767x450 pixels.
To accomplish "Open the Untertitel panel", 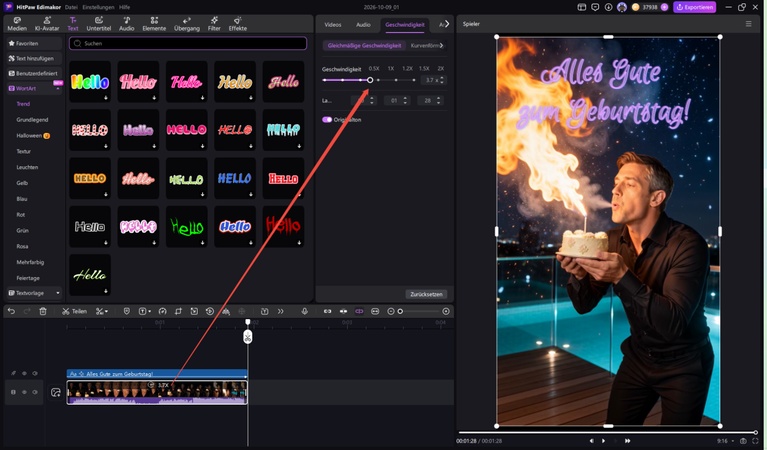I will (x=99, y=24).
